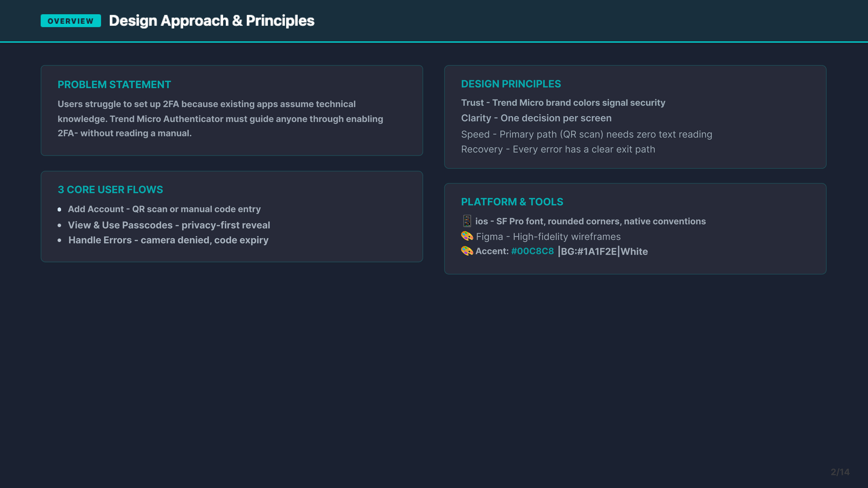Click the 2/14 page number indicator

840,472
